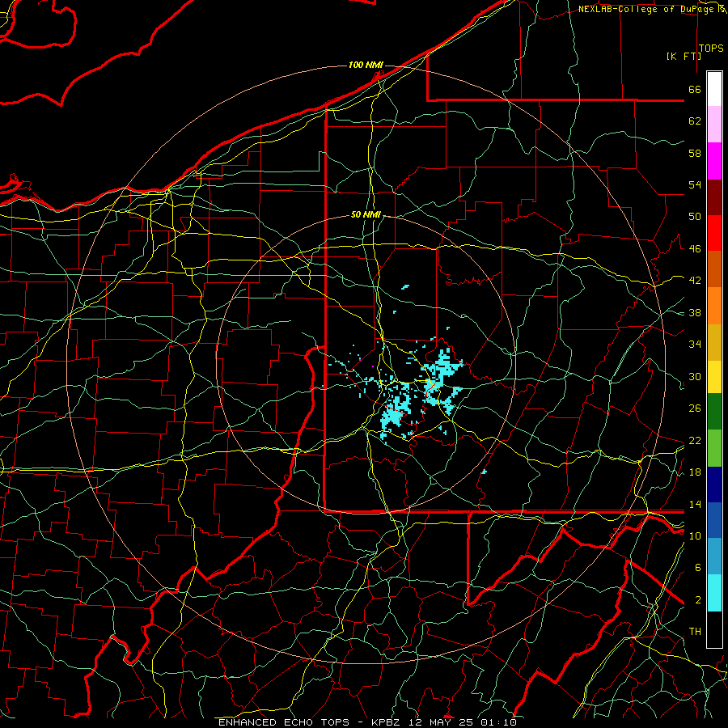Click the legend value 34

click(x=695, y=345)
